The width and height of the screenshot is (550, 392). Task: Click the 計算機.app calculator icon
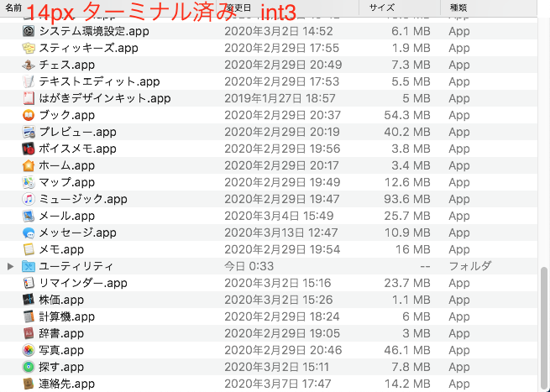tap(29, 316)
